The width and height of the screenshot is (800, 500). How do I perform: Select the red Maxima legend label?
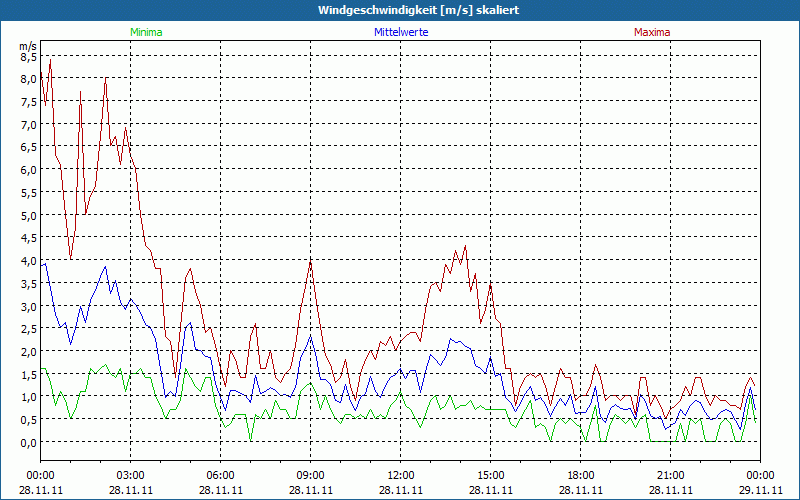pos(652,32)
